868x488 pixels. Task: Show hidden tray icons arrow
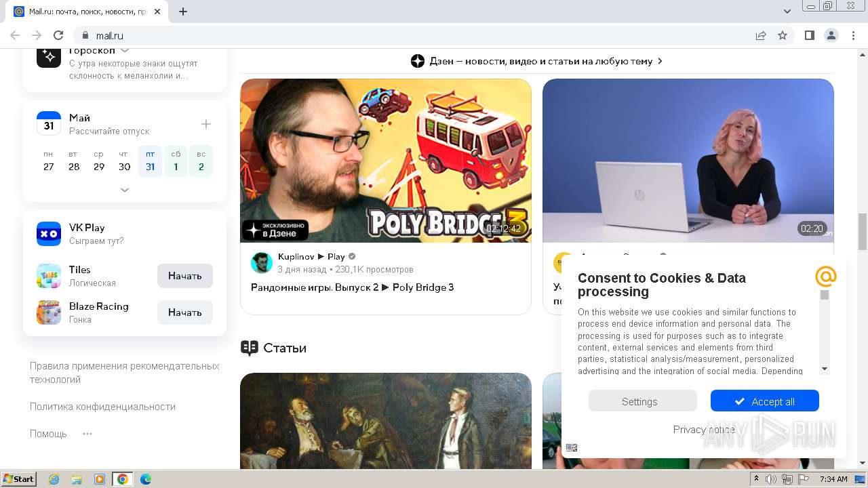point(756,479)
